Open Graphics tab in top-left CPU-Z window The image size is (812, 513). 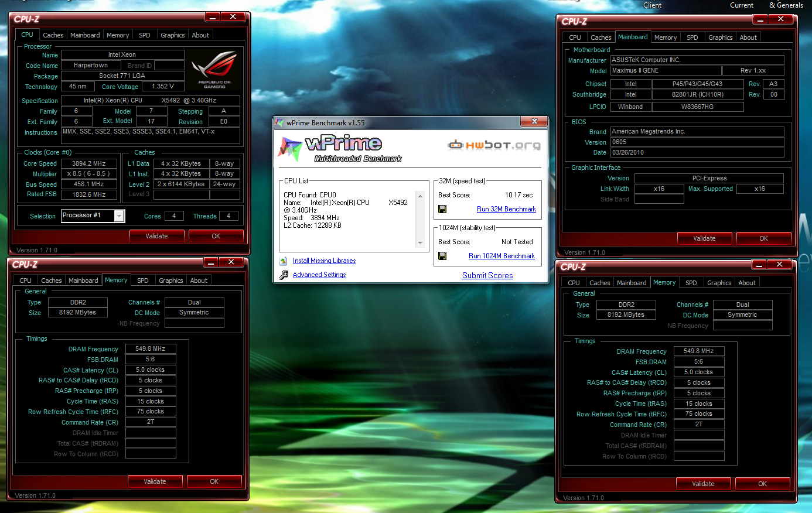[x=173, y=35]
